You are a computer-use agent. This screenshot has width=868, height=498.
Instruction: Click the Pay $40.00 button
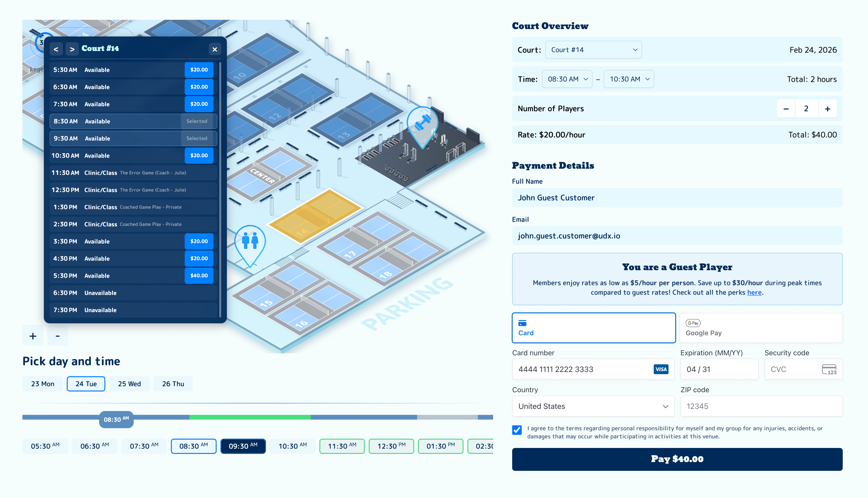(677, 459)
